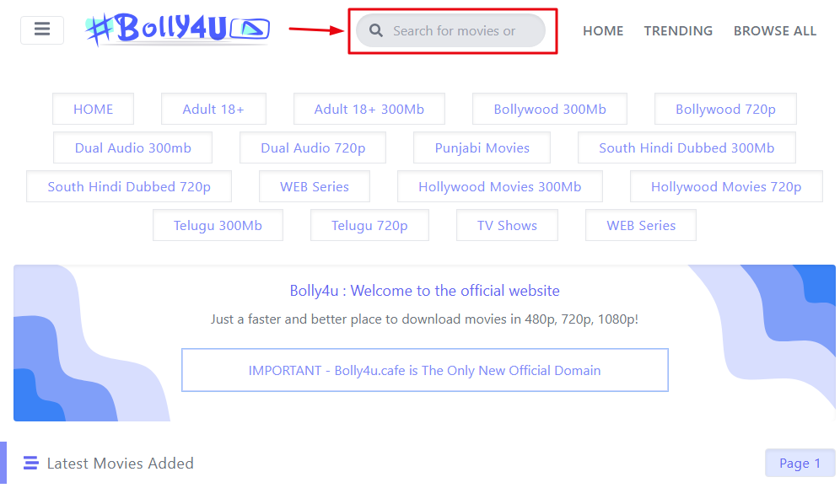The height and width of the screenshot is (504, 840).
Task: Click the IMPORTANT official domain notice
Action: 425,370
